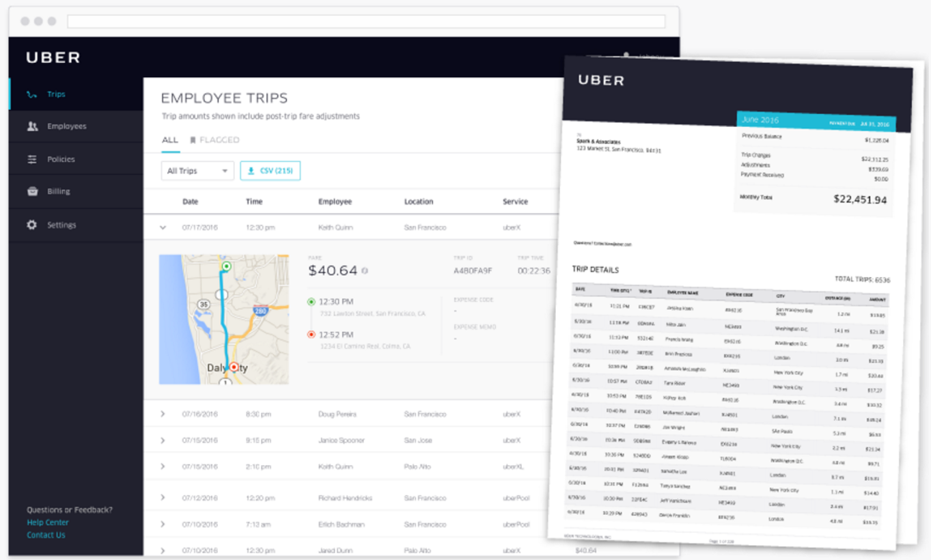The width and height of the screenshot is (931, 560).
Task: Click the flag icon next to FLAGGED
Action: 193,140
